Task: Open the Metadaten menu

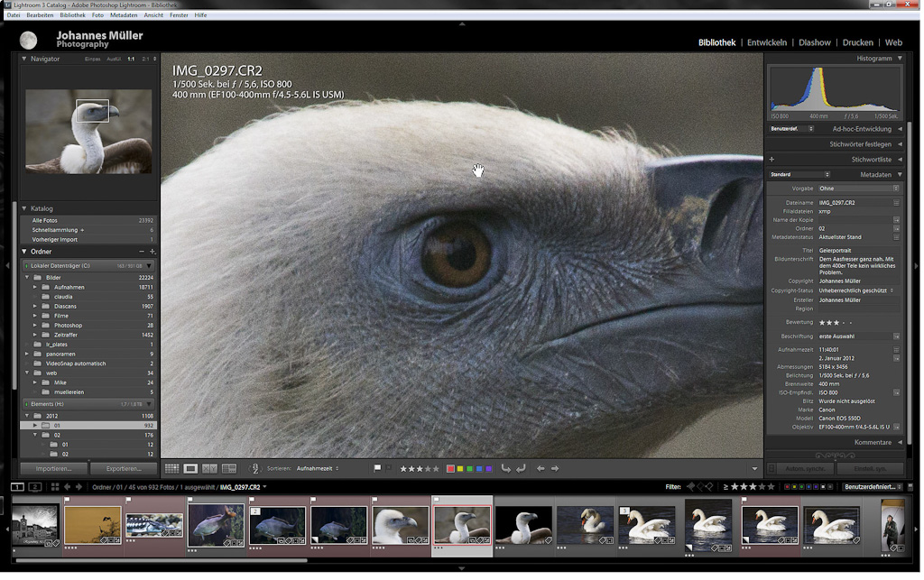Action: (x=124, y=15)
